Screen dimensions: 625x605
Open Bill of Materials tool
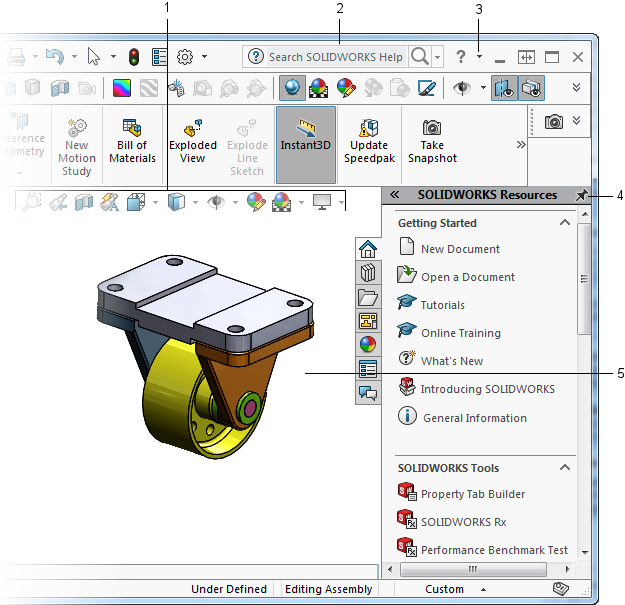(x=132, y=139)
